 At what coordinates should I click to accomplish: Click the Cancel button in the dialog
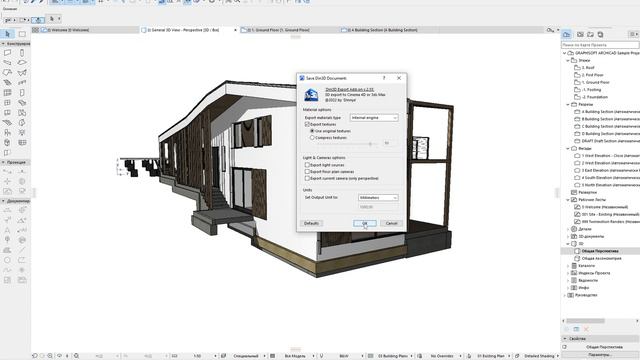tap(391, 223)
